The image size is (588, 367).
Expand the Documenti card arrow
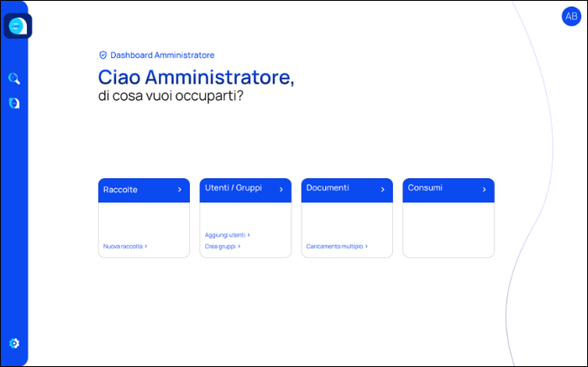(x=382, y=190)
